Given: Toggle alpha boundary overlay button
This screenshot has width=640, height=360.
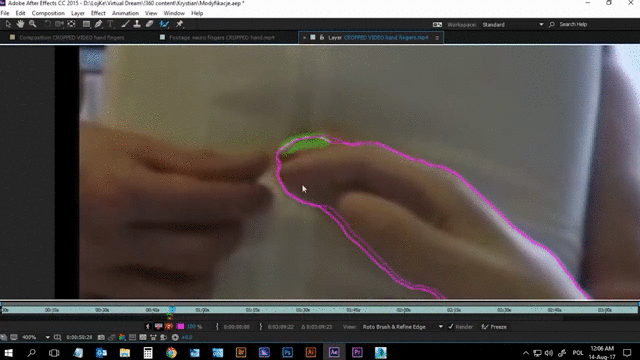Looking at the screenshot, I should click(x=158, y=327).
